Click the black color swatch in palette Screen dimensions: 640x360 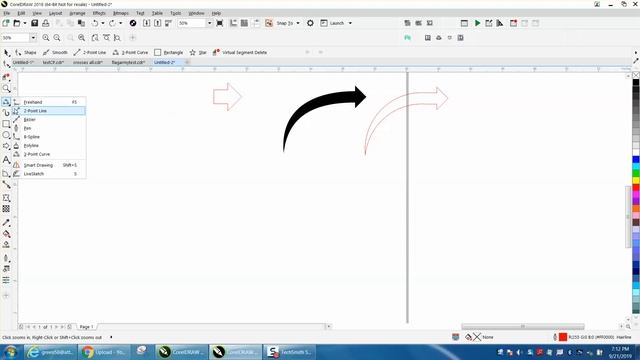coord(636,82)
